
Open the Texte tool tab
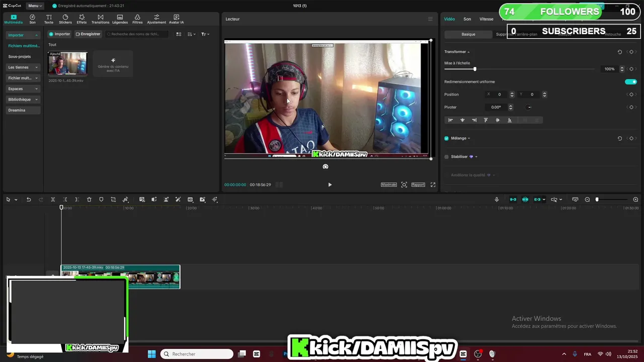click(x=49, y=19)
